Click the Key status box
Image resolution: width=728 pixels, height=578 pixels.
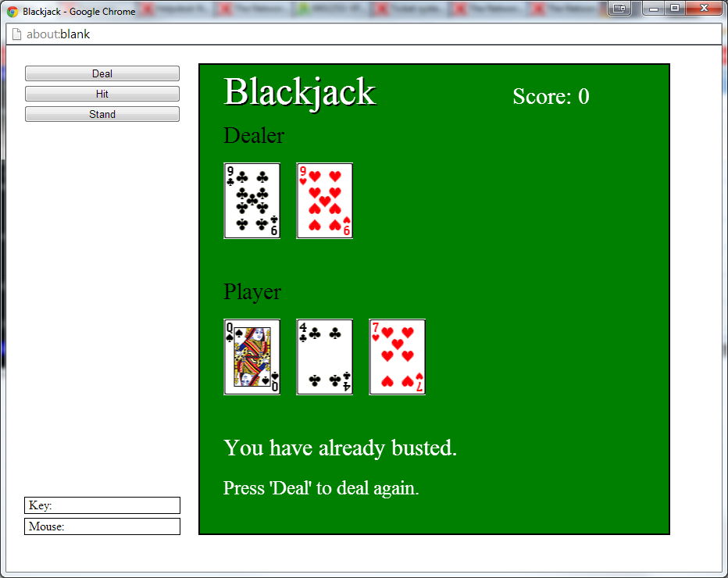102,505
